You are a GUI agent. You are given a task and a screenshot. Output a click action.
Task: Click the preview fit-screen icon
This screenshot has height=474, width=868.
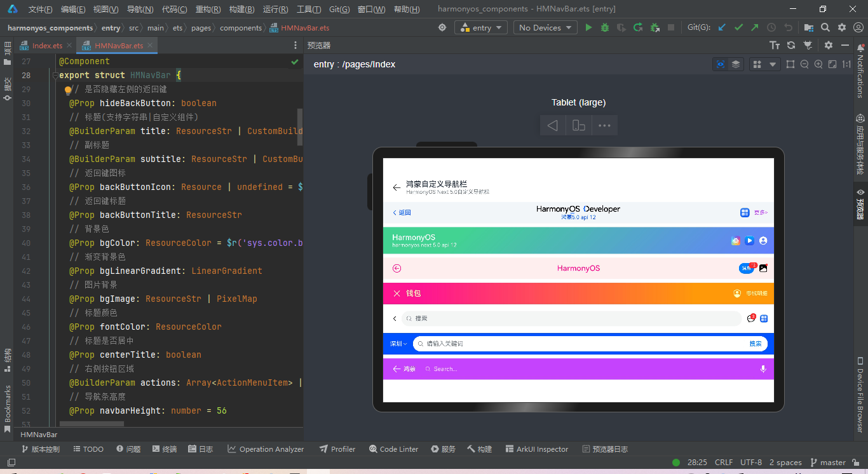pos(832,64)
